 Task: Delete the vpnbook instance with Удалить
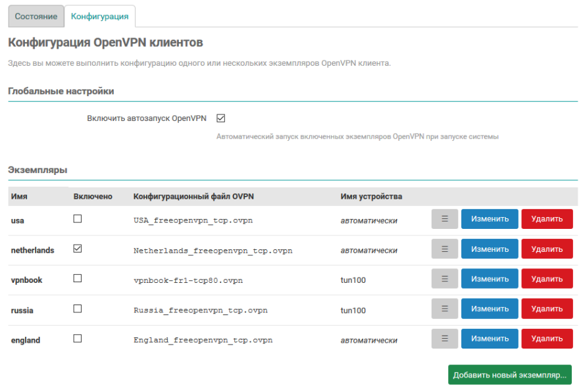(547, 279)
